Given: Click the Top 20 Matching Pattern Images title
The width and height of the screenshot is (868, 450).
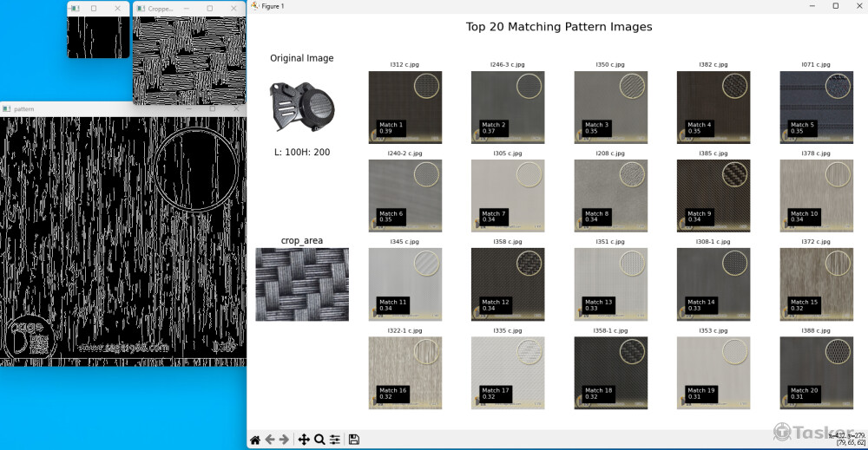Looking at the screenshot, I should pos(558,27).
